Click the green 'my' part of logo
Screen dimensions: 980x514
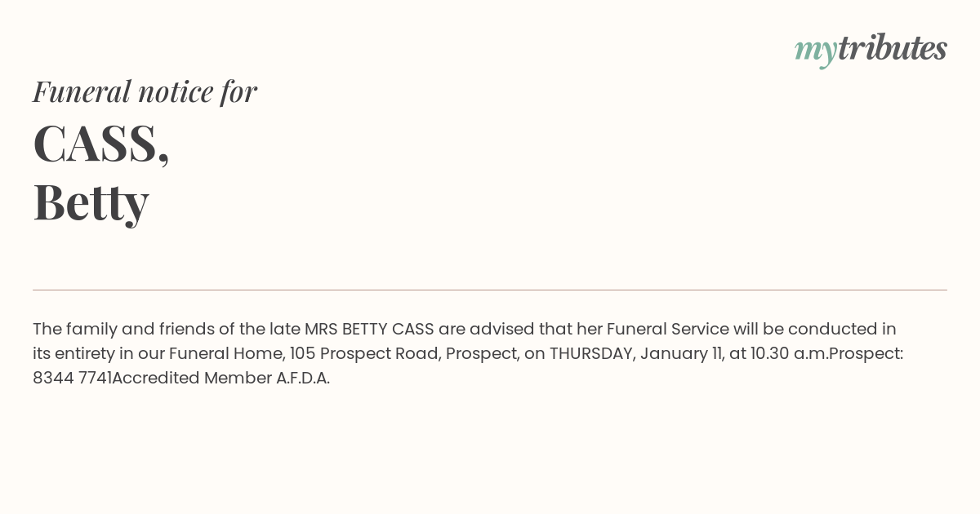pyautogui.click(x=815, y=51)
